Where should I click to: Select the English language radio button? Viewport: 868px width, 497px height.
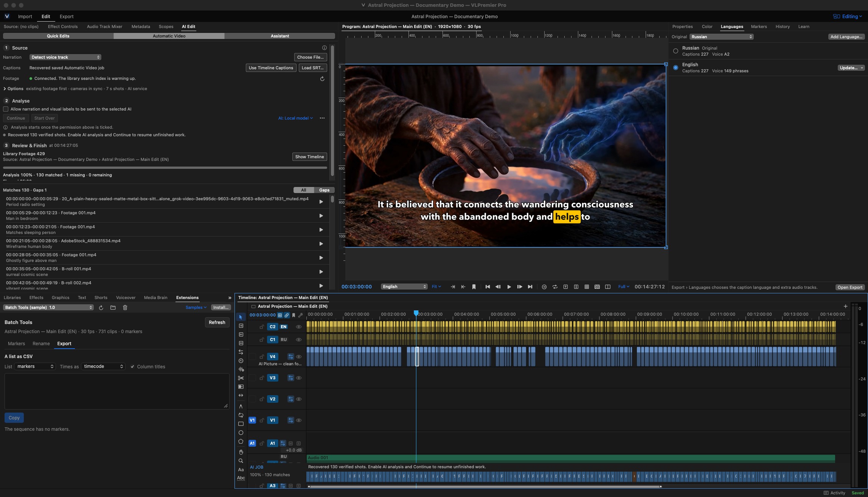675,68
